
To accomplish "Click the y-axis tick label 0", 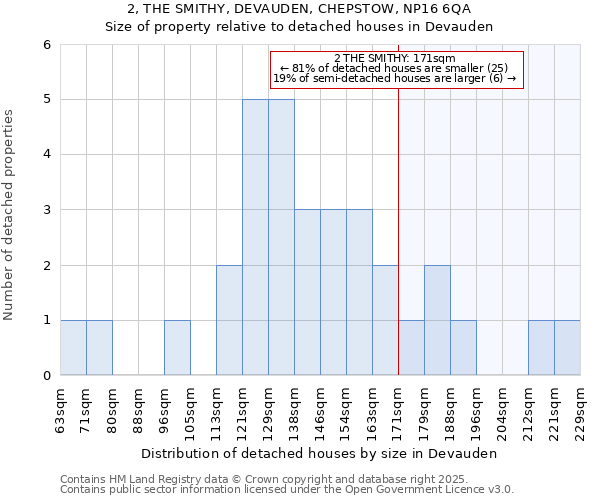I will 47,376.
